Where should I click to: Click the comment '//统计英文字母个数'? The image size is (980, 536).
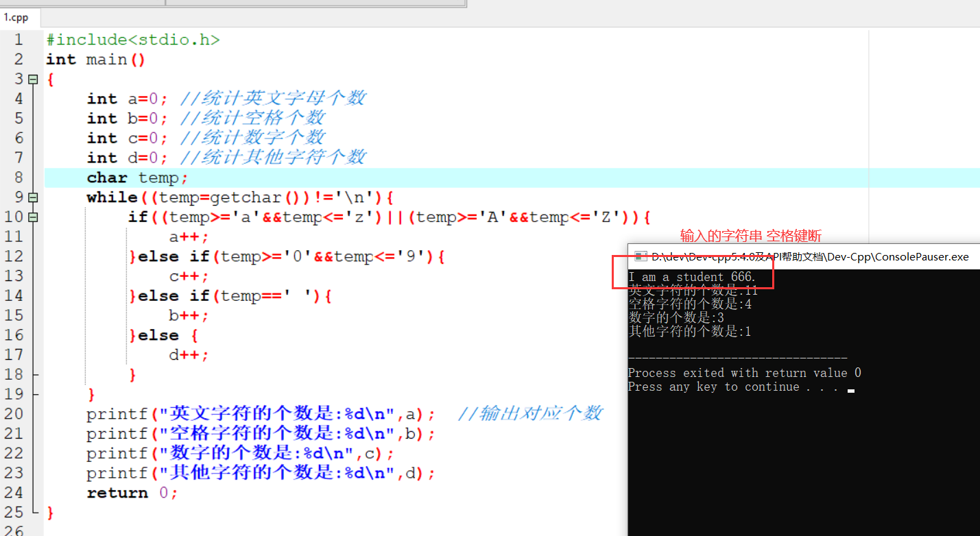pyautogui.click(x=273, y=99)
